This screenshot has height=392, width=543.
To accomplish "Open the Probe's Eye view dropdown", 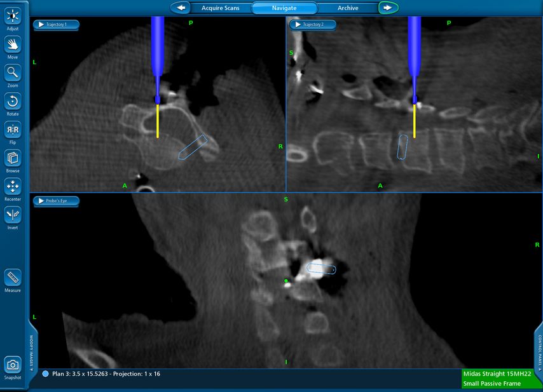I will coord(56,201).
